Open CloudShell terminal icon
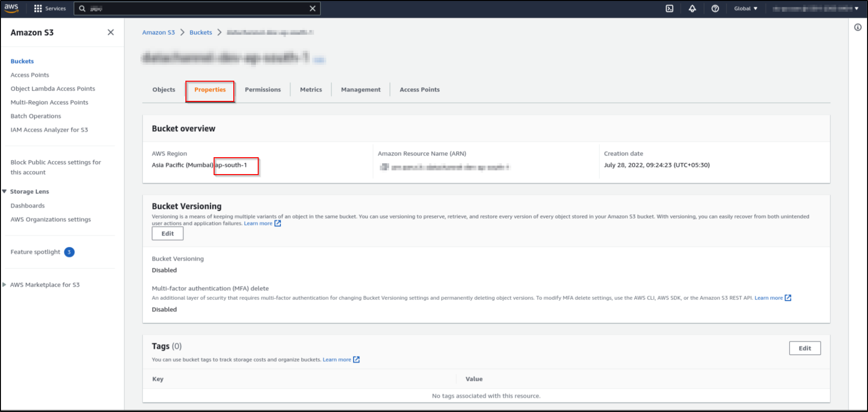Screen dimensions: 868x412 669,8
